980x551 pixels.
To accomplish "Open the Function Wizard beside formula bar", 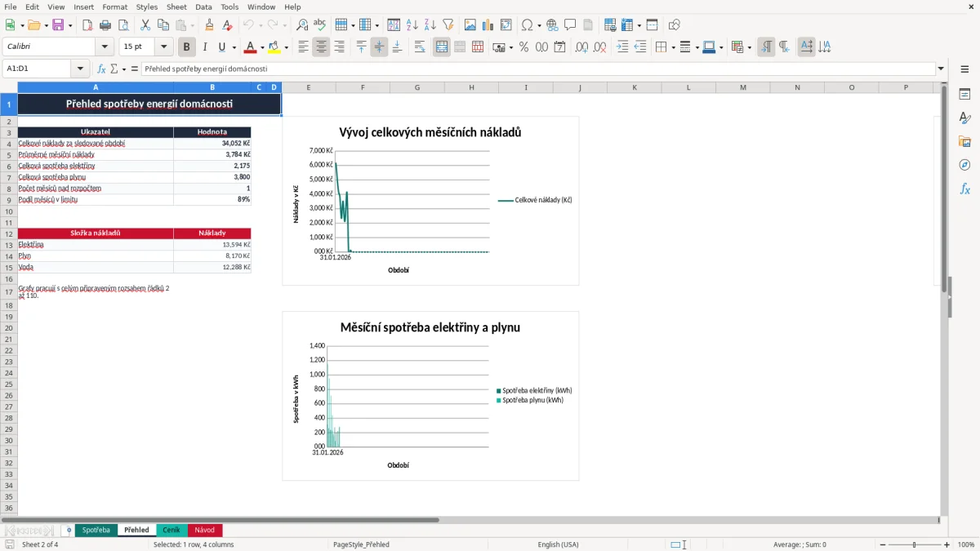I will 101,69.
